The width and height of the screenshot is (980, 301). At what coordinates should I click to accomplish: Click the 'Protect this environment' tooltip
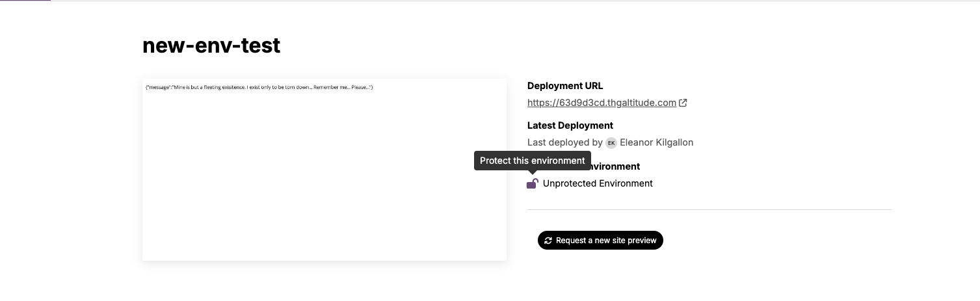point(533,161)
